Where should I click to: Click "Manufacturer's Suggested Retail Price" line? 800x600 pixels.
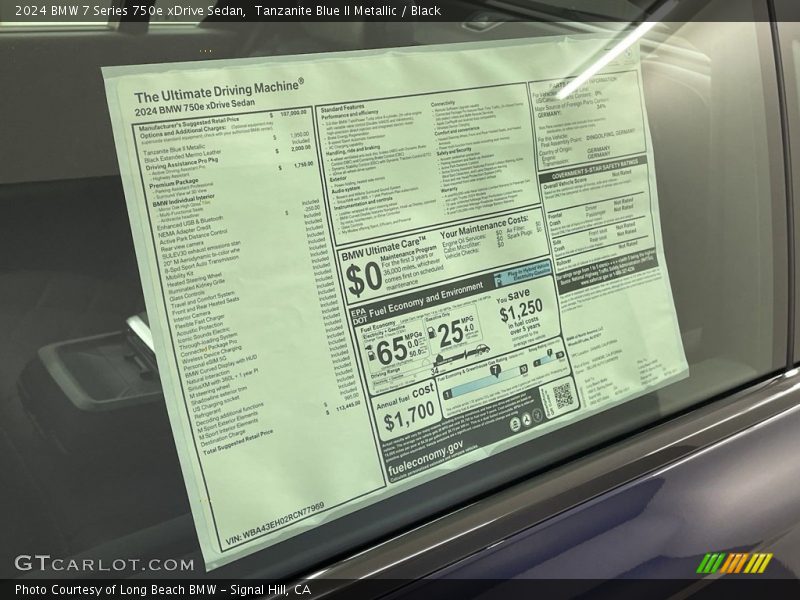188,123
